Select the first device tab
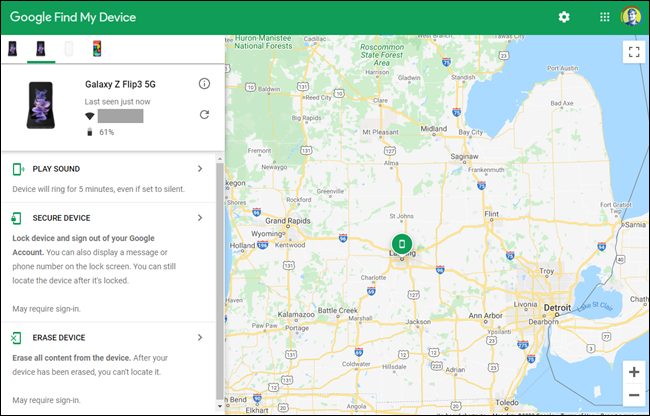Image resolution: width=650 pixels, height=416 pixels. (13, 48)
